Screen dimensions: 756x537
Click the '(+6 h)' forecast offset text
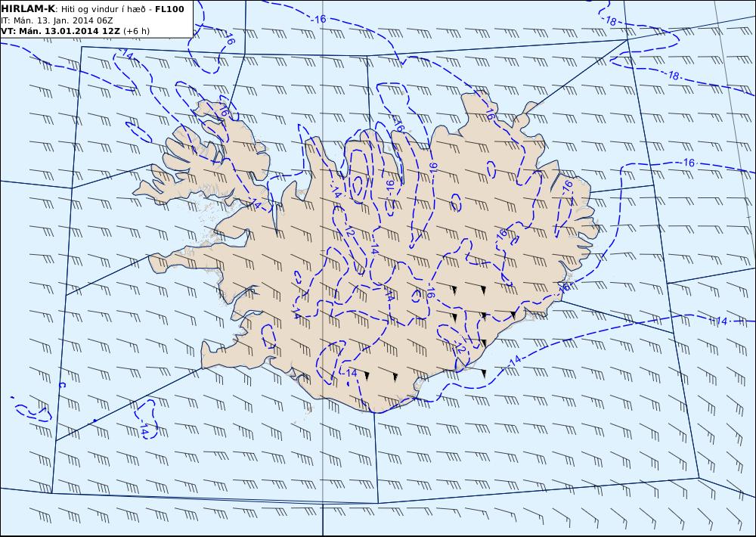tap(136, 31)
